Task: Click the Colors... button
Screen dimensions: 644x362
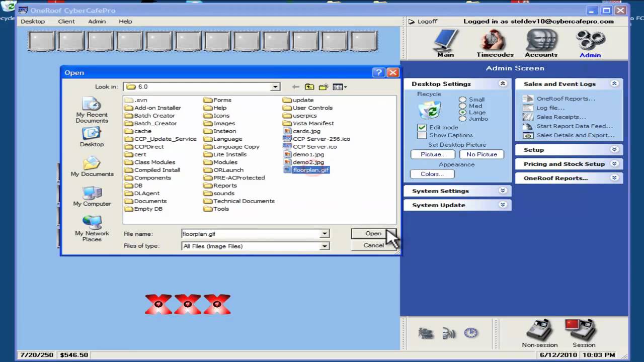Action: coord(432,174)
